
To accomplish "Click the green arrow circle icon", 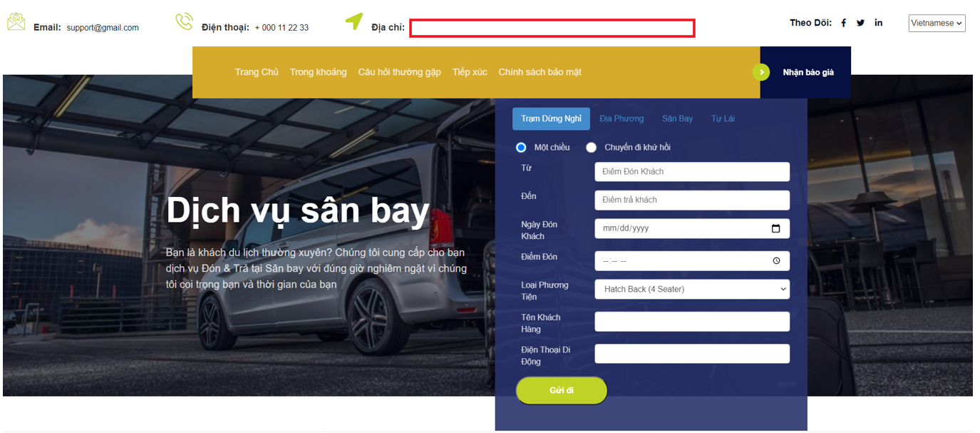I will [x=761, y=72].
